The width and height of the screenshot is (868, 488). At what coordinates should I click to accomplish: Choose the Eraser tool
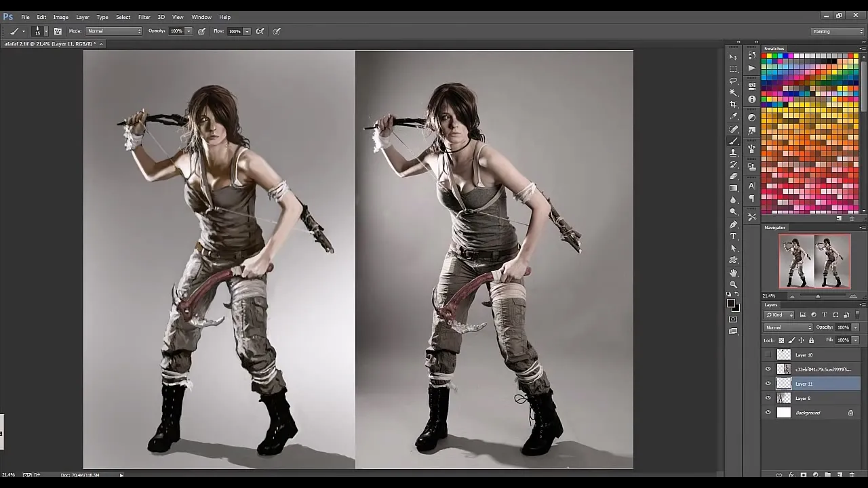click(733, 176)
